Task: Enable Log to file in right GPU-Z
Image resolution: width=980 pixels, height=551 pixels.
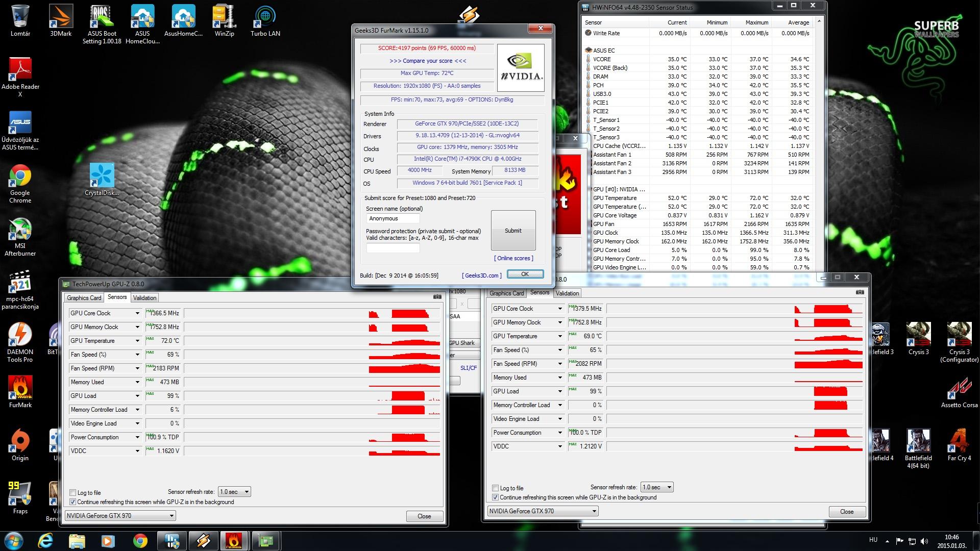Action: [495, 488]
